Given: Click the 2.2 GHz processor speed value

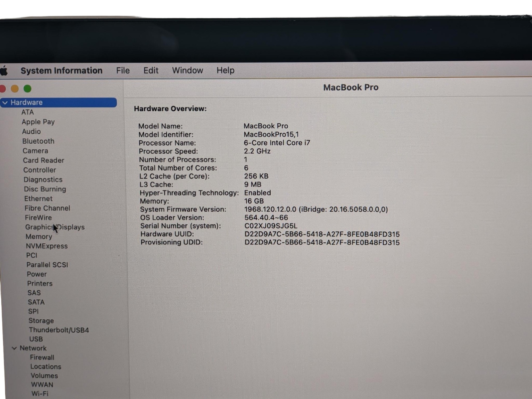Looking at the screenshot, I should (x=257, y=151).
